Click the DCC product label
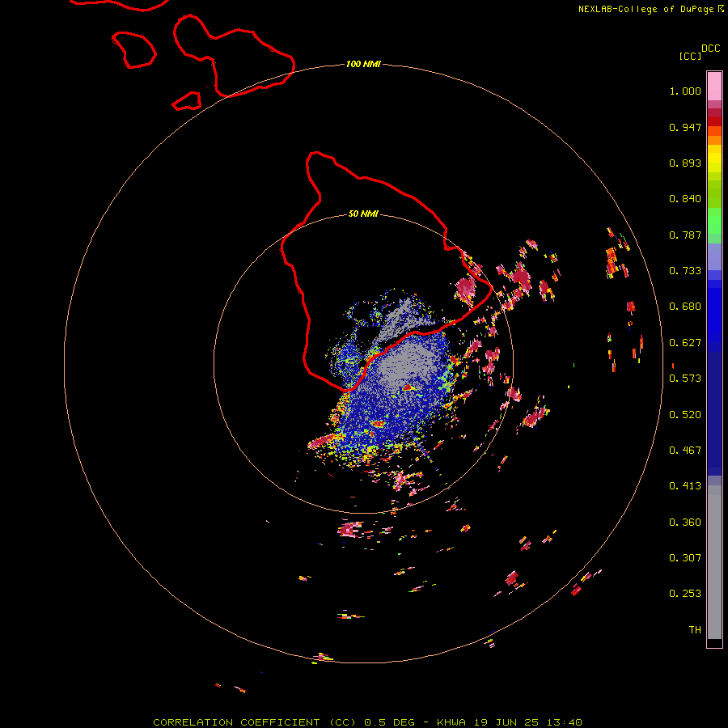 click(x=711, y=49)
